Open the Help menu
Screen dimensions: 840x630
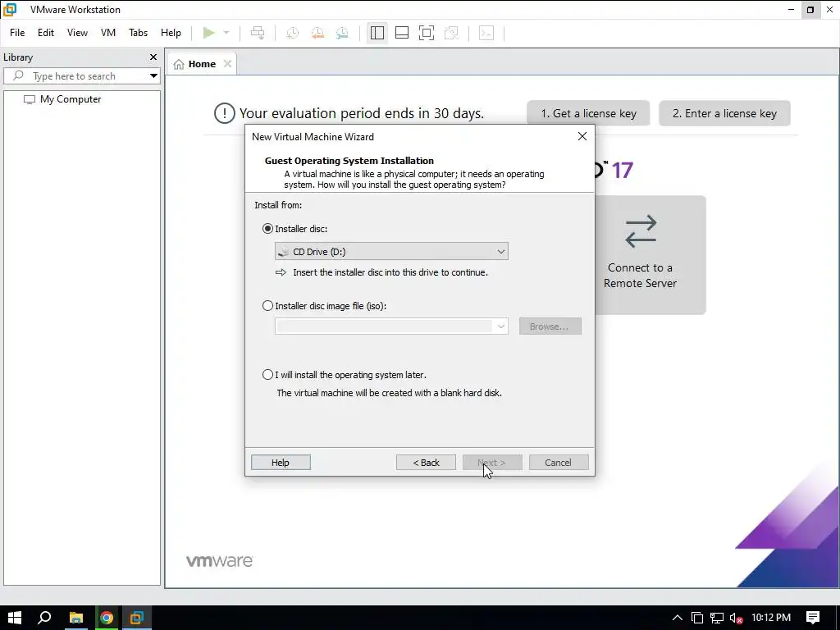point(171,33)
